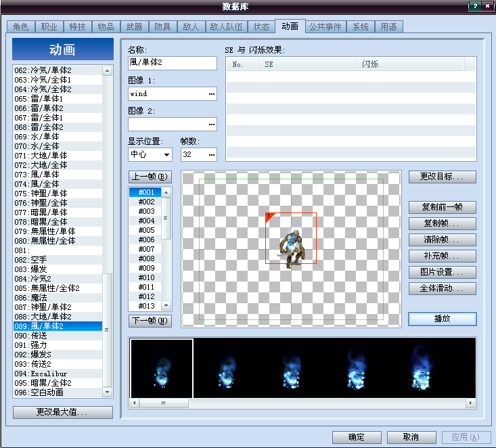Switch to the 系统 tab
The height and width of the screenshot is (448, 496).
[360, 27]
